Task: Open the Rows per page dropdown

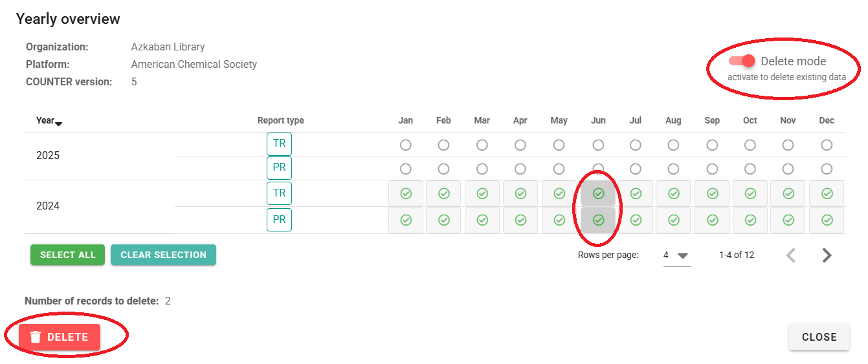Action: pyautogui.click(x=676, y=255)
